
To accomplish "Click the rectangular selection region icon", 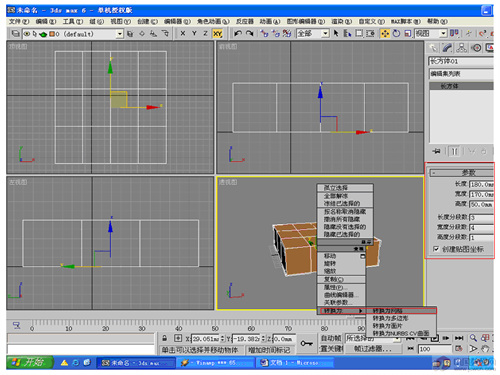I will 359,33.
